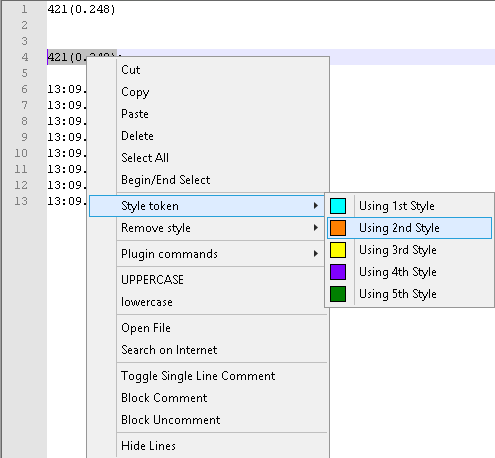
Task: Apply Using 3rd Style label
Action: 398,250
